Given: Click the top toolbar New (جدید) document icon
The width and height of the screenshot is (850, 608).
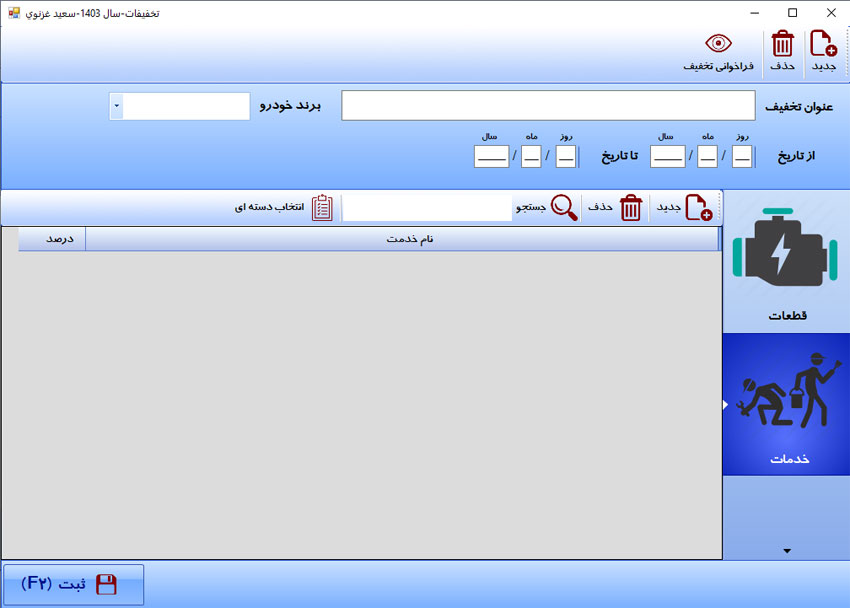Looking at the screenshot, I should pos(823,45).
